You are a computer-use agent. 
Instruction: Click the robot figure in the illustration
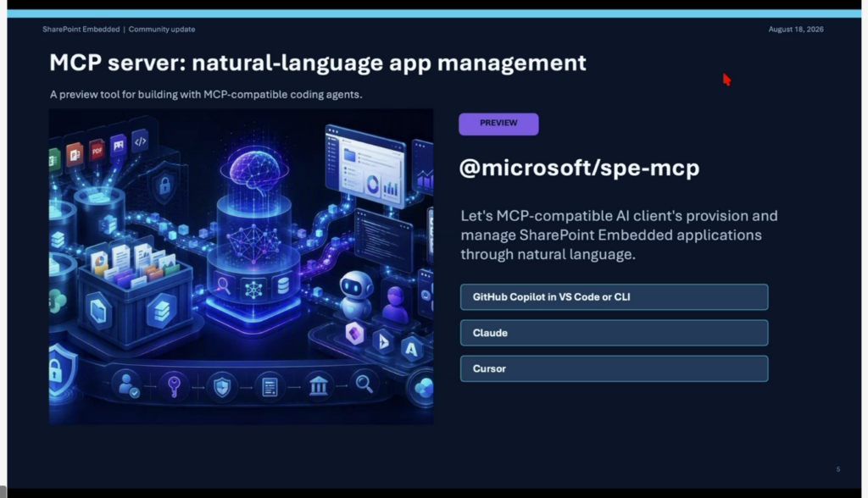click(356, 295)
